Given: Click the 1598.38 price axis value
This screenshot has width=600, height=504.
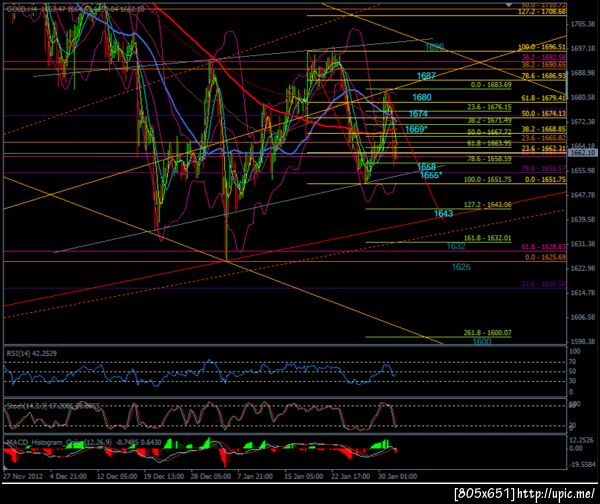Looking at the screenshot, I should coord(583,341).
